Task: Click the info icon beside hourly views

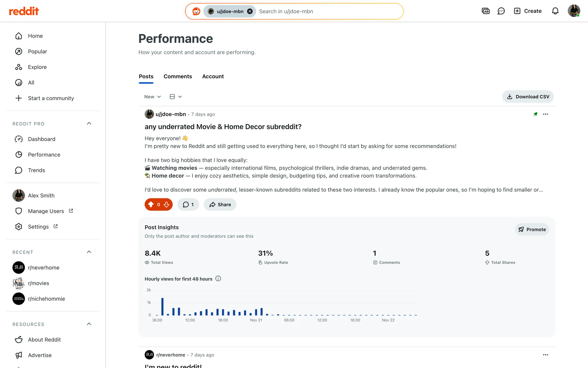Action: pos(218,278)
